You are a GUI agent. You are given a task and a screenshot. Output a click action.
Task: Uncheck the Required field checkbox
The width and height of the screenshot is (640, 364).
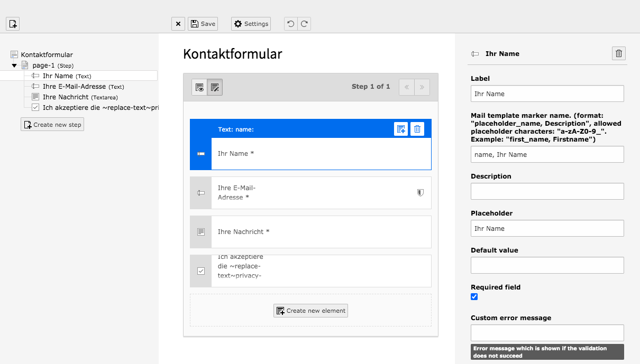pos(474,296)
